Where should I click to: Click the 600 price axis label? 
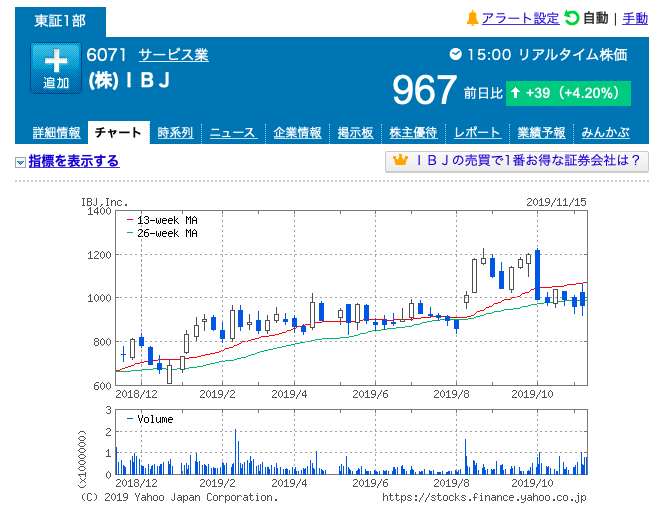click(102, 385)
